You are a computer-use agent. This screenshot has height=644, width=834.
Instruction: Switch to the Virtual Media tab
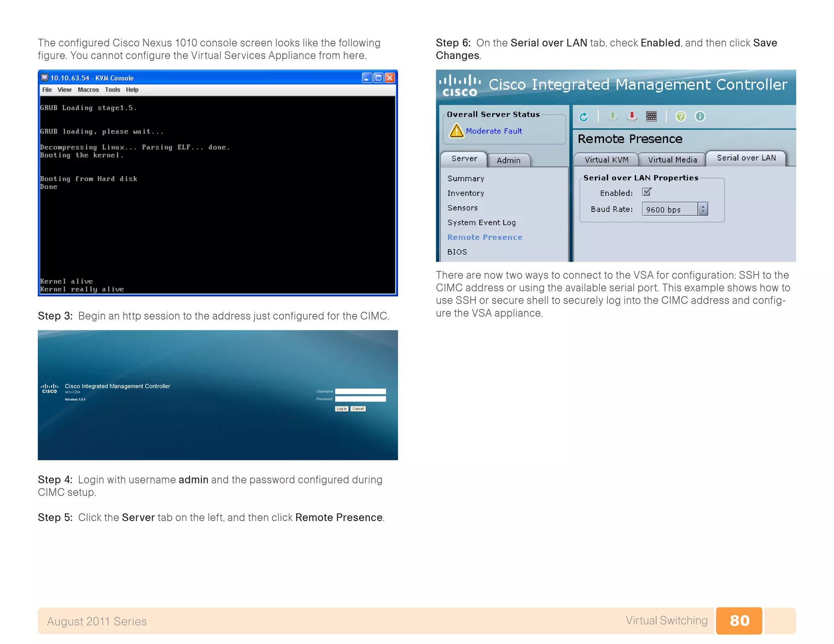672,160
